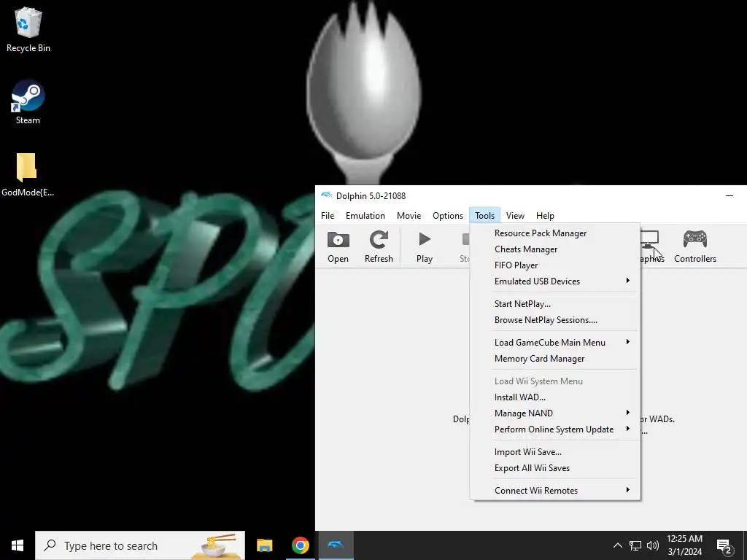Minimize the Dolphin window
The image size is (747, 560).
click(x=729, y=195)
